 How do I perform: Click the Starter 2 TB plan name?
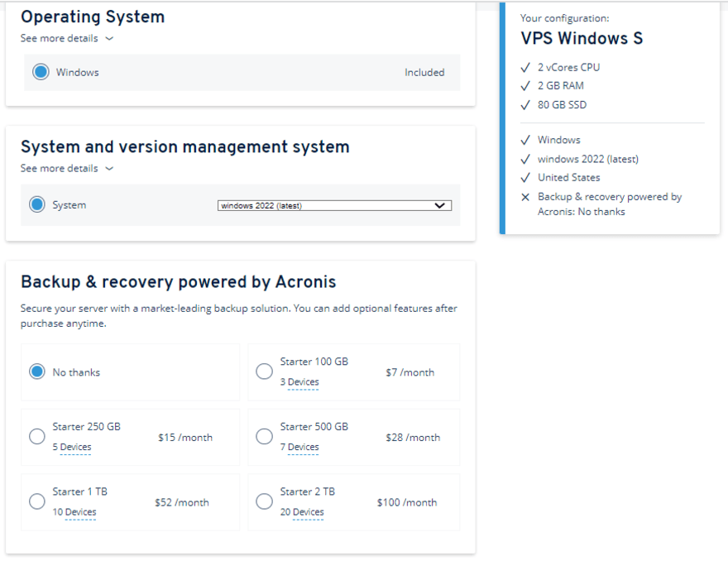308,491
